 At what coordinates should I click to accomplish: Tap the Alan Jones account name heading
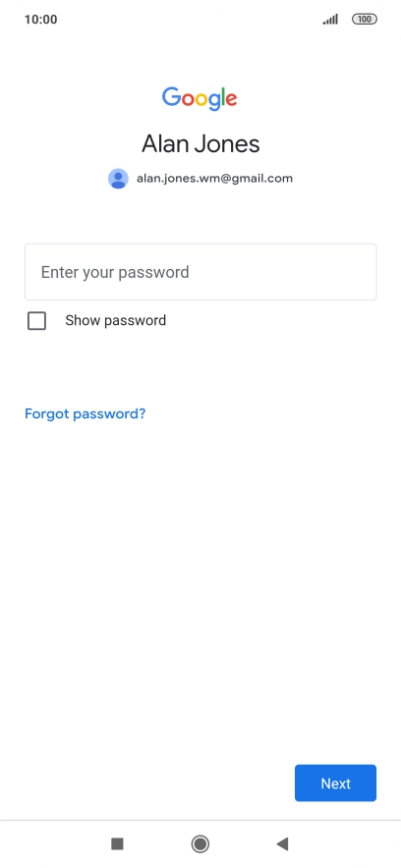pos(200,144)
